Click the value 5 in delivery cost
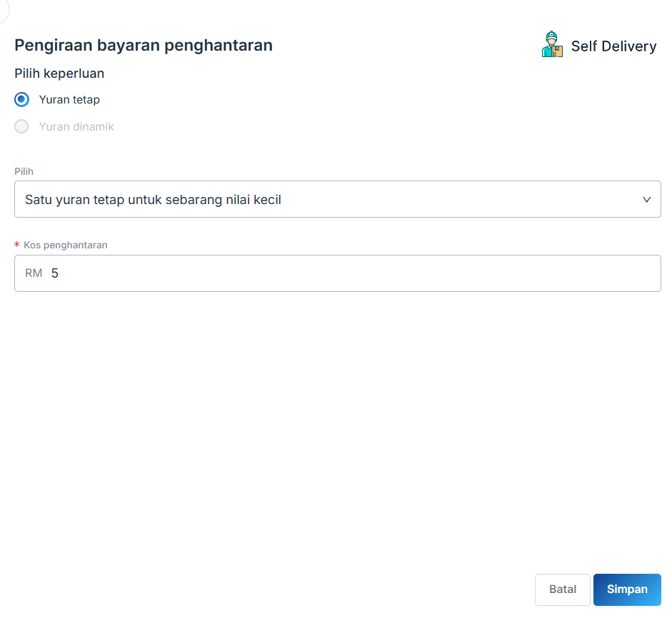 55,273
